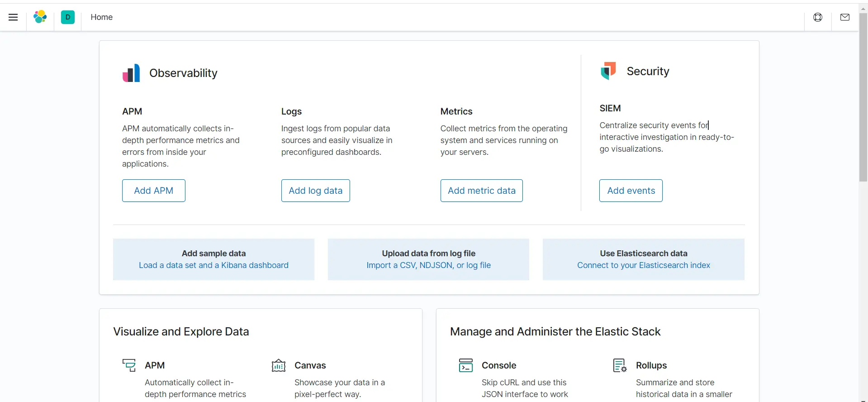Click the Showcase your data description
The width and height of the screenshot is (868, 402).
[x=340, y=388]
